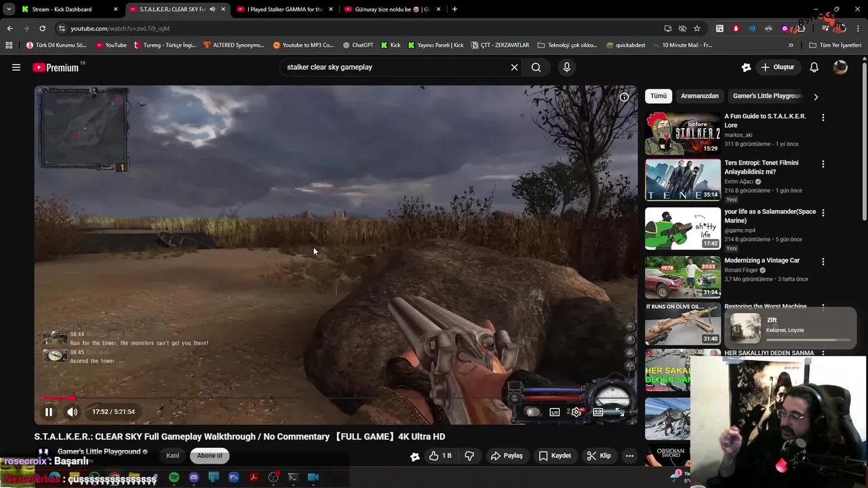
Task: Click the search input with stalker query
Action: (x=393, y=67)
